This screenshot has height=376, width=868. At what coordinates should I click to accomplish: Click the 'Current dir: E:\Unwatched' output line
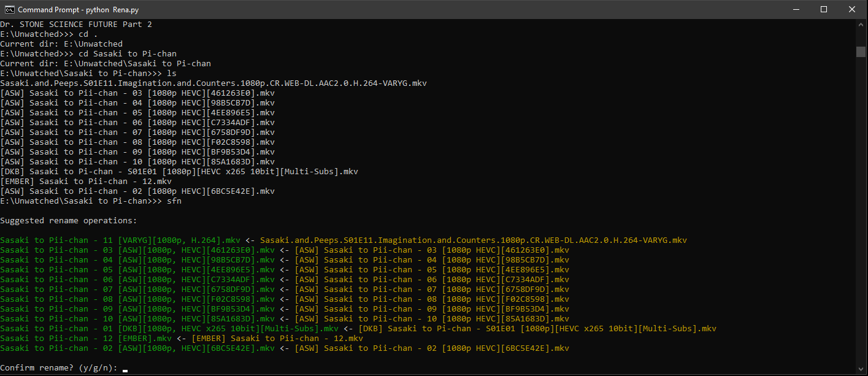click(61, 44)
